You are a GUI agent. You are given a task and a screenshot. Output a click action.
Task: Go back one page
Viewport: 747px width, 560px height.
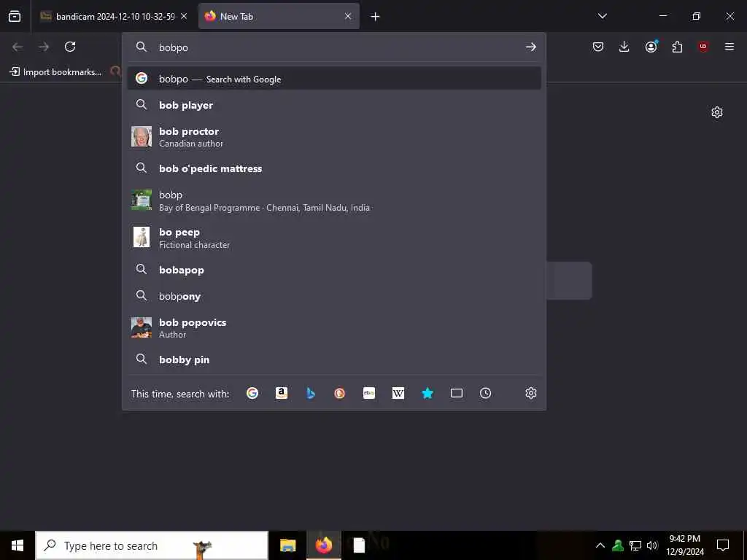point(18,47)
